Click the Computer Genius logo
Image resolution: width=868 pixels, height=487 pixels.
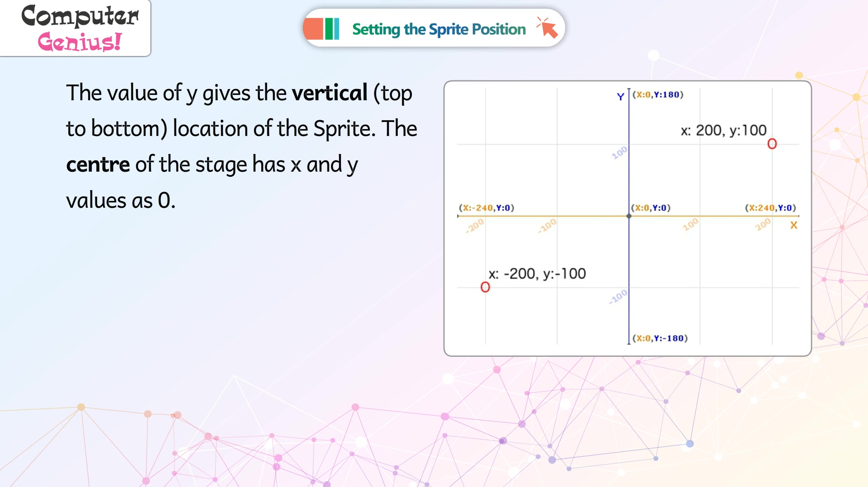pos(80,28)
